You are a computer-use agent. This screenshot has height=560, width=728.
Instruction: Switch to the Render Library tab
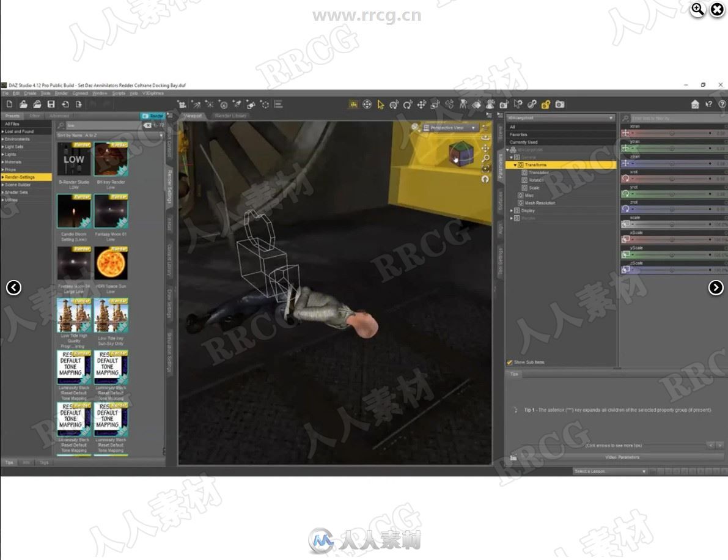click(231, 116)
